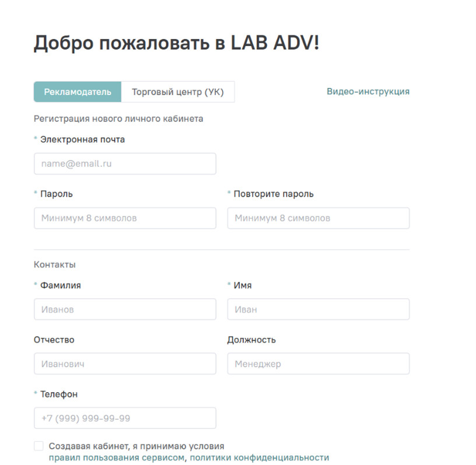Click the Телефон number input

(125, 418)
